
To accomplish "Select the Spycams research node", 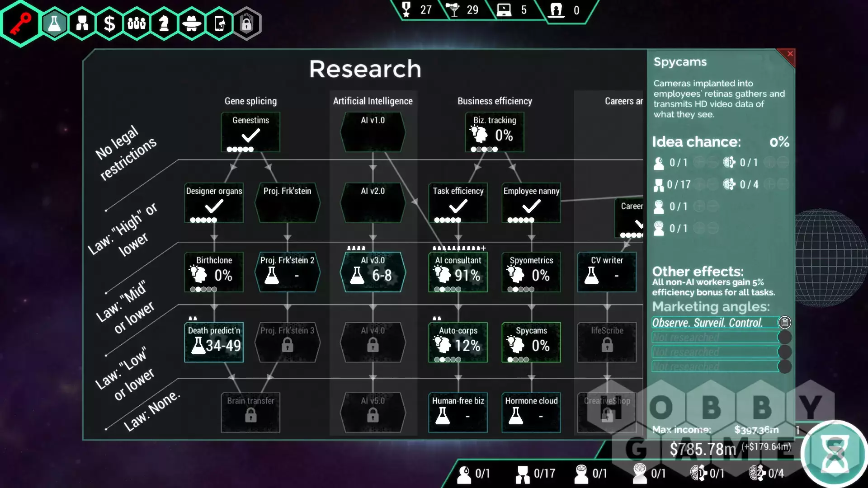I will click(531, 342).
